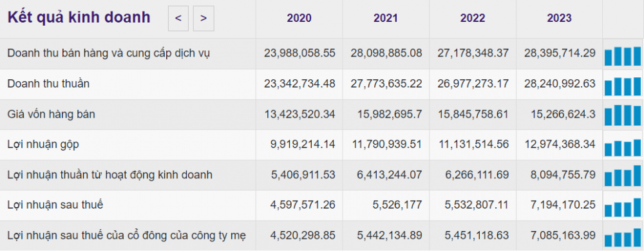The image size is (644, 251).
Task: Select the 2023 column header
Action: [x=559, y=19]
